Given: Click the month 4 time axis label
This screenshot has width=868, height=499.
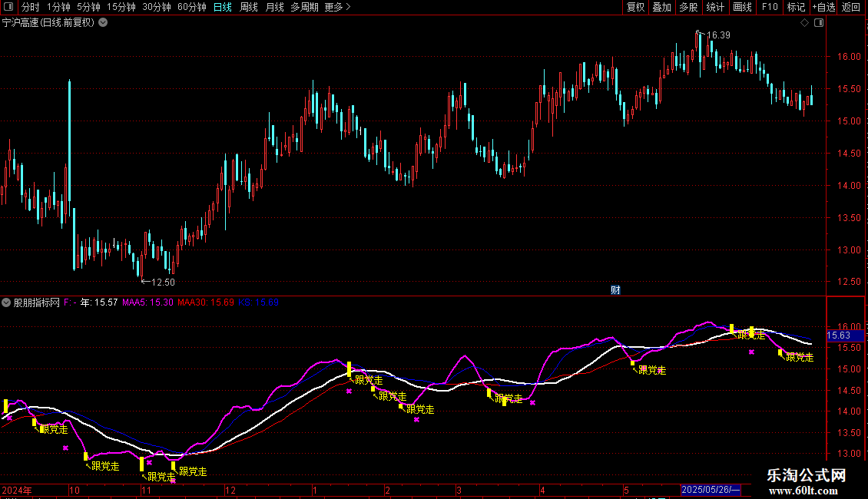Looking at the screenshot, I should (x=542, y=490).
